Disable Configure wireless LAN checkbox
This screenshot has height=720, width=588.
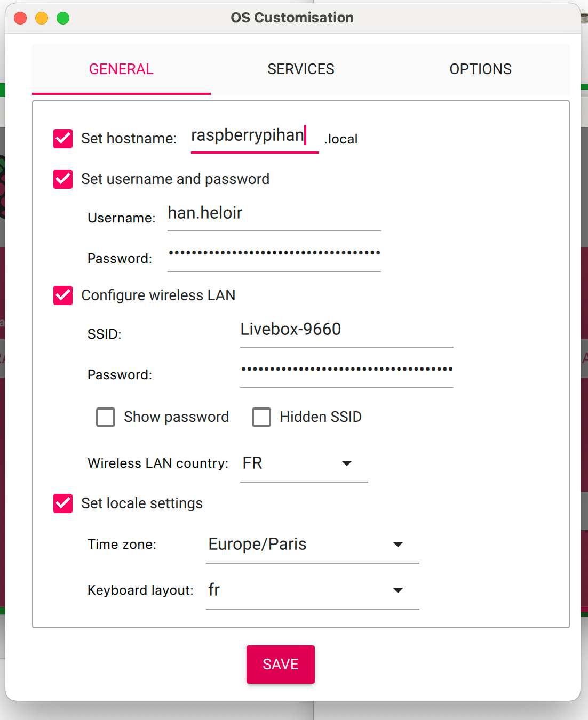tap(63, 295)
